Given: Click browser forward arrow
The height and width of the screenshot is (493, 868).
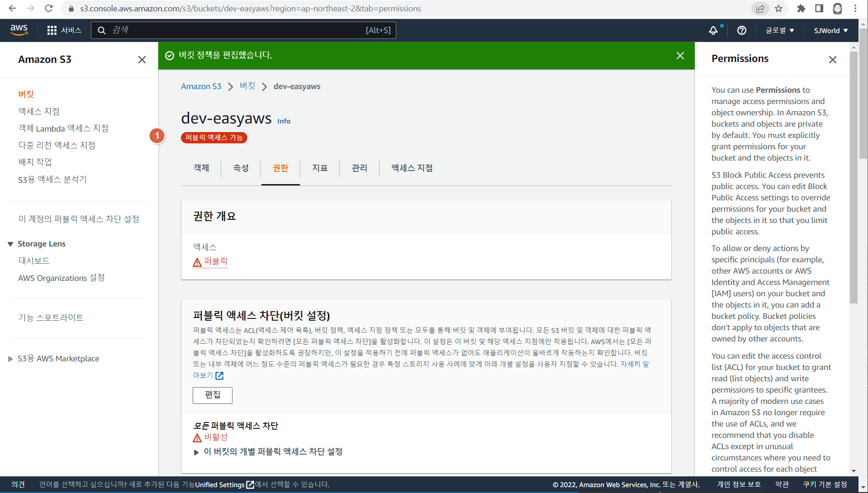Looking at the screenshot, I should coord(30,8).
